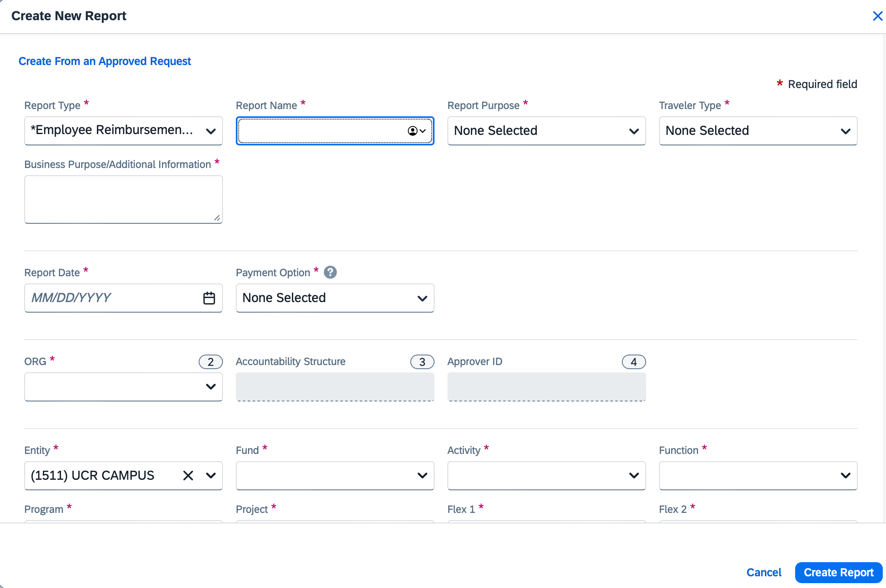Click the Business Purpose text area
Screen dimensions: 886x588
123,199
